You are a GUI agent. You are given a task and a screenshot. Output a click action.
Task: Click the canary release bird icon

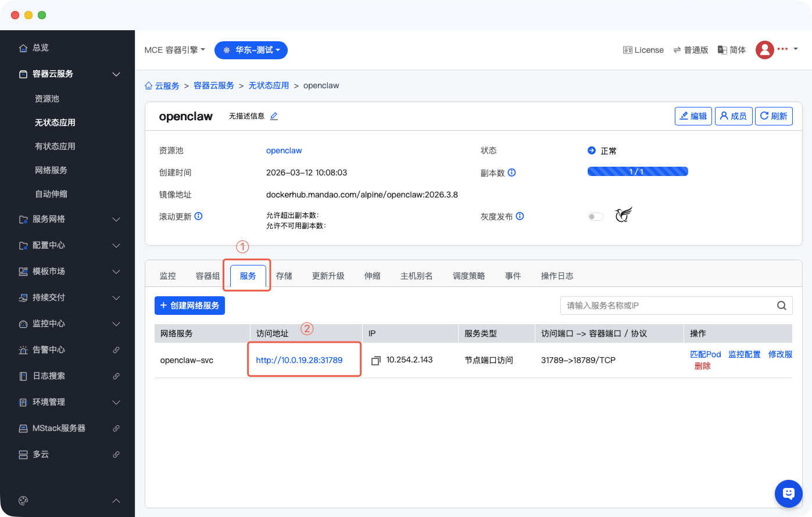coord(624,216)
